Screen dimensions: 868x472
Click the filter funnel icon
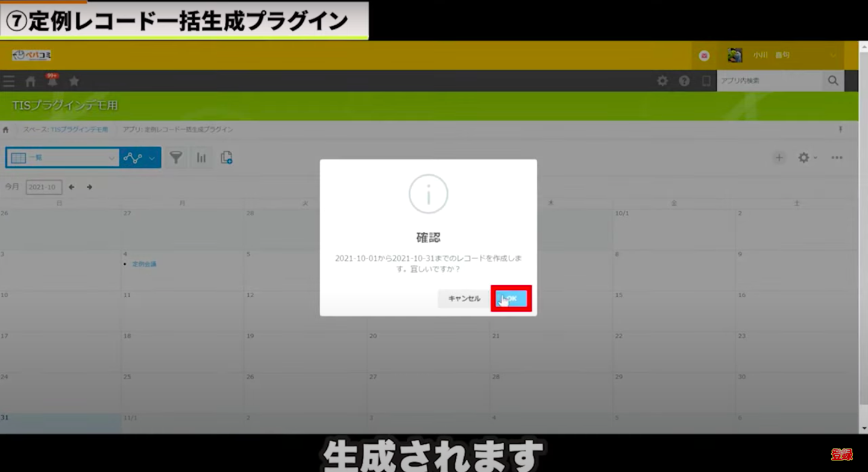[175, 158]
